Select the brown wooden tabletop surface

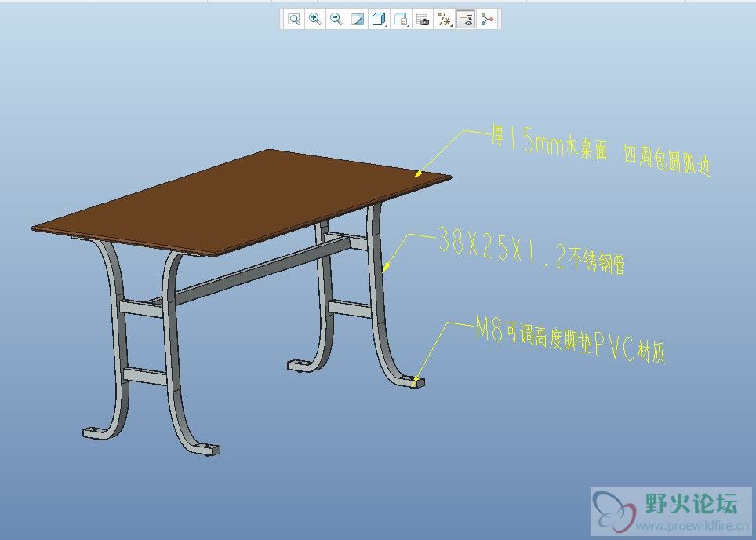(241, 202)
